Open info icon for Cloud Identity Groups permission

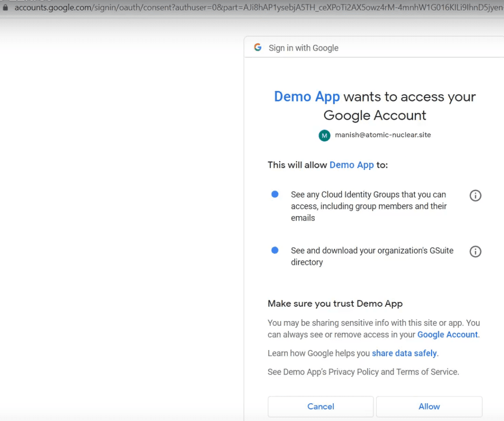pos(475,195)
